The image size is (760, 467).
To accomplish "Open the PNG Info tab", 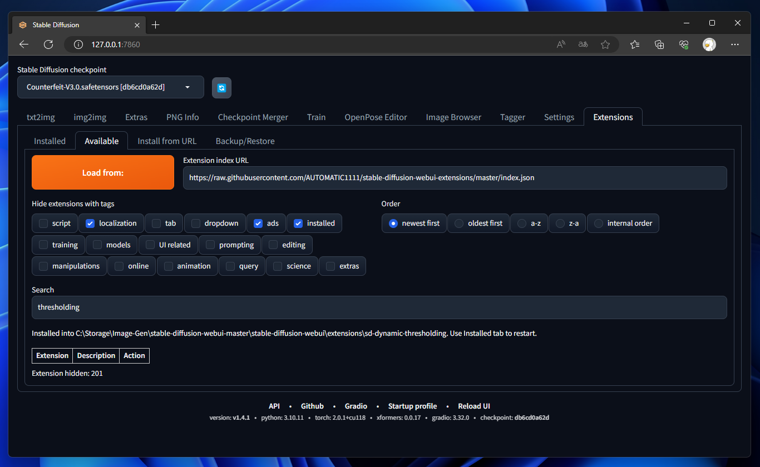I will tap(183, 117).
